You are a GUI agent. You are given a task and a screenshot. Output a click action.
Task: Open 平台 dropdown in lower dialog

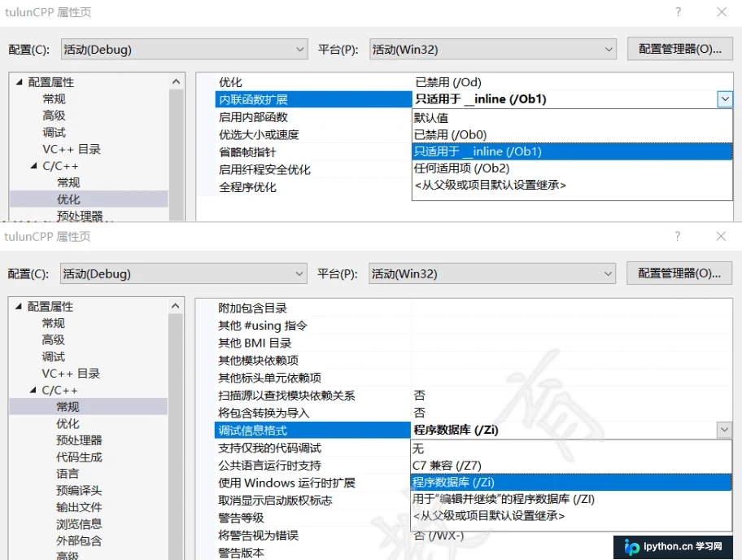[x=492, y=273]
